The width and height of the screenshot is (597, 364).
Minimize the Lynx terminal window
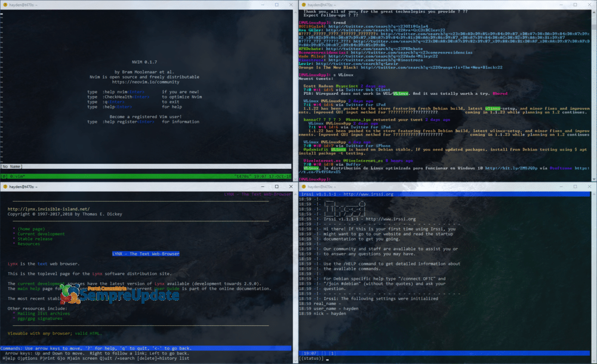pos(262,187)
